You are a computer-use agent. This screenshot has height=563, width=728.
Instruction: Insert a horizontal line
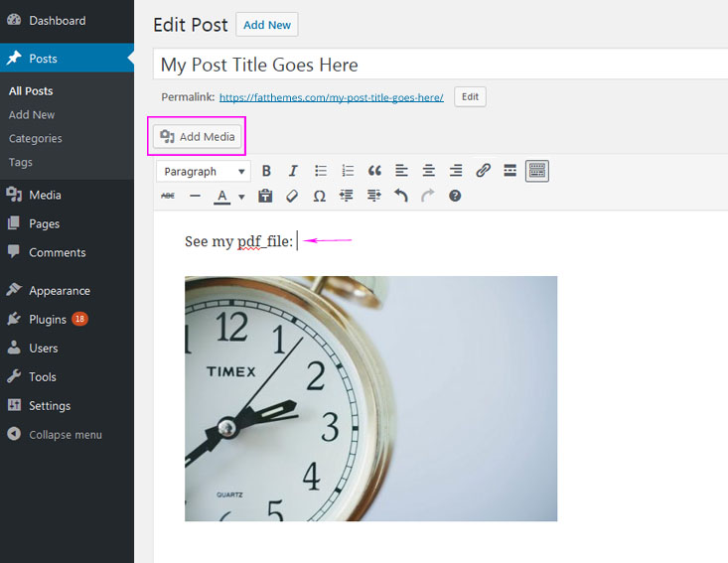pos(195,196)
